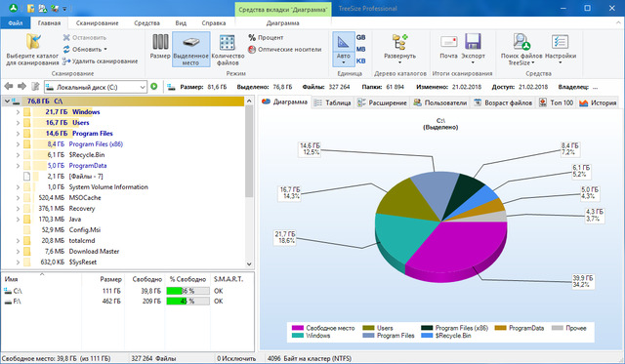This screenshot has height=364, width=625.
Task: Click the magenta Свободное место legend swatch
Action: [x=298, y=328]
